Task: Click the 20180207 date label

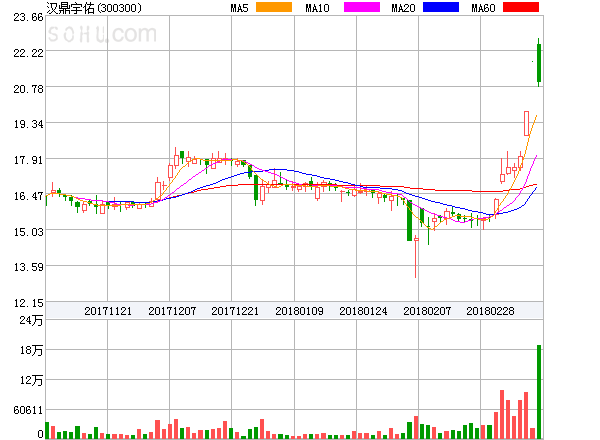Action: 427,311
